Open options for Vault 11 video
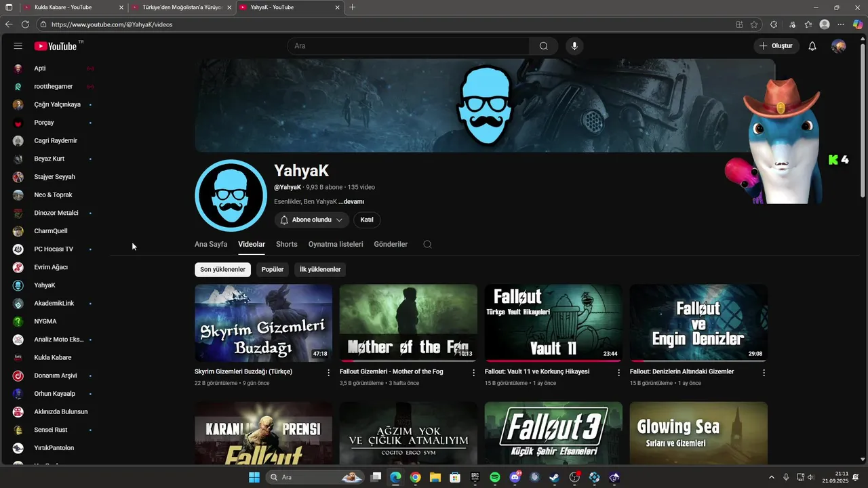868x488 pixels. point(618,373)
